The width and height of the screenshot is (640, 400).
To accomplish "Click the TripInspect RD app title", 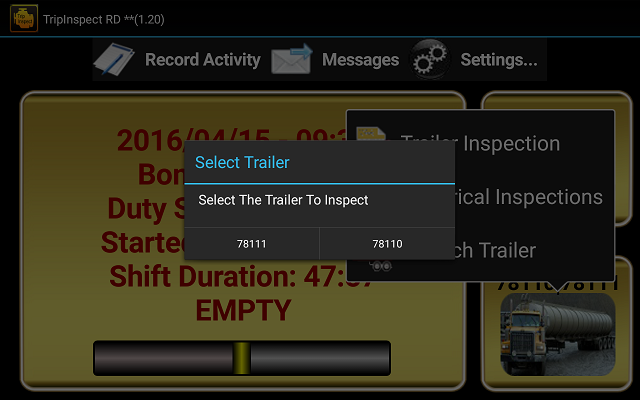I will (104, 20).
